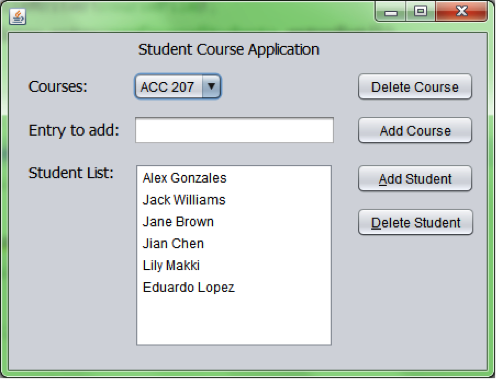Select the ACC 207 combo box
Image resolution: width=496 pixels, height=379 pixels.
click(x=178, y=87)
